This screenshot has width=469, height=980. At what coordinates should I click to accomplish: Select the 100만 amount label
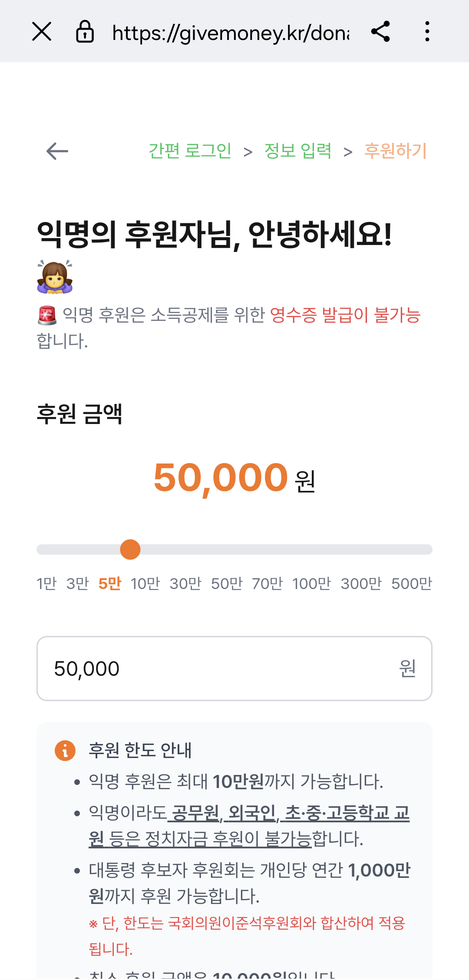[311, 584]
